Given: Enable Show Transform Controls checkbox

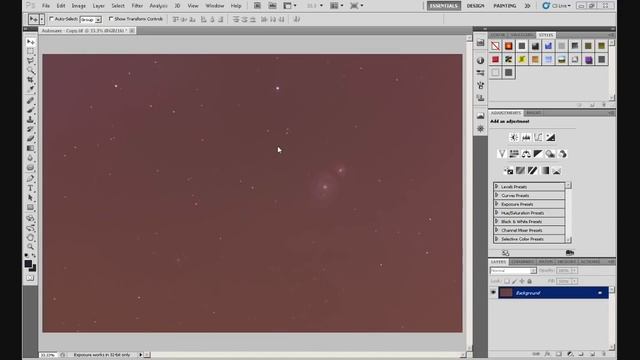Looking at the screenshot, I should pyautogui.click(x=111, y=19).
